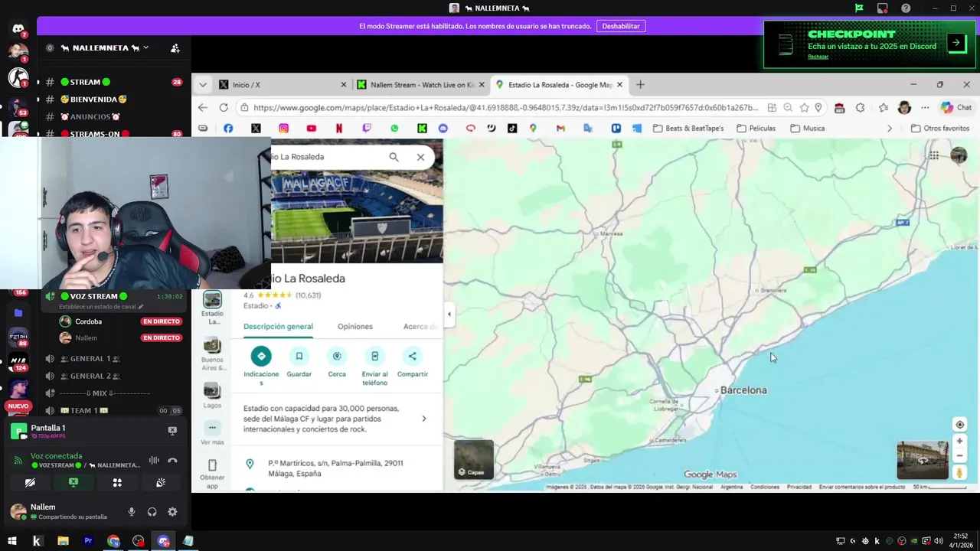Click the Cerca nearby icon
Viewport: 980px width, 551px height.
tap(337, 356)
